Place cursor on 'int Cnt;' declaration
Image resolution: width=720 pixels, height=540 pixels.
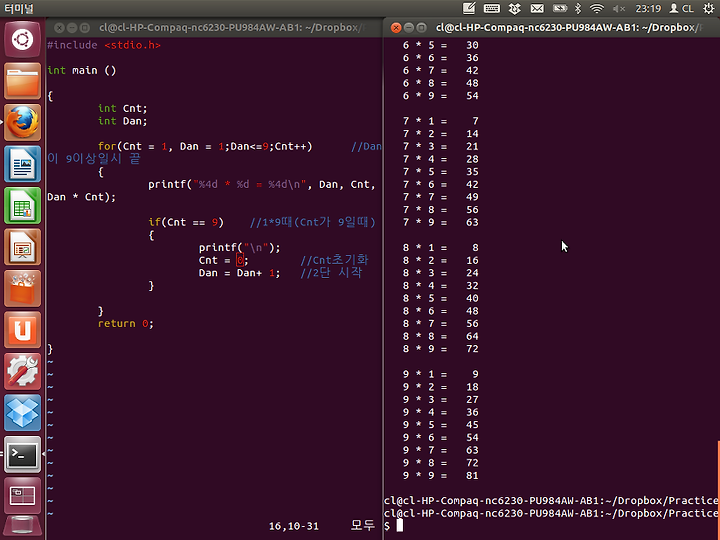122,108
